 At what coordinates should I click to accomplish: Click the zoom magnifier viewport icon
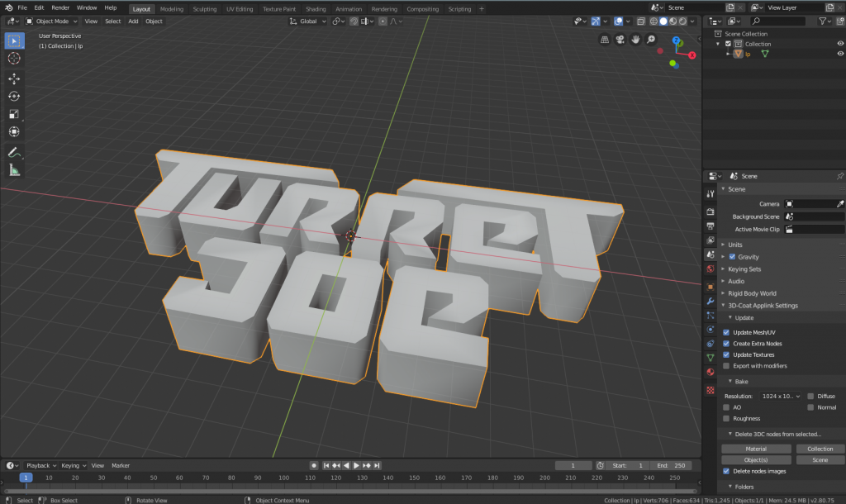click(x=651, y=40)
